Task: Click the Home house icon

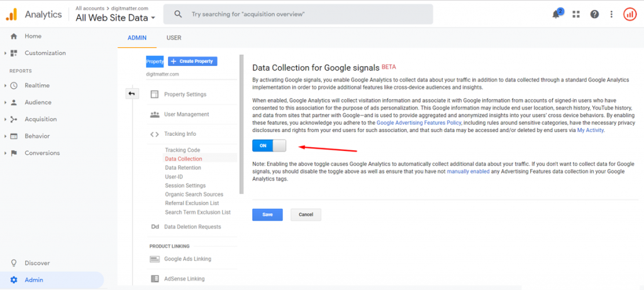Action: 14,36
